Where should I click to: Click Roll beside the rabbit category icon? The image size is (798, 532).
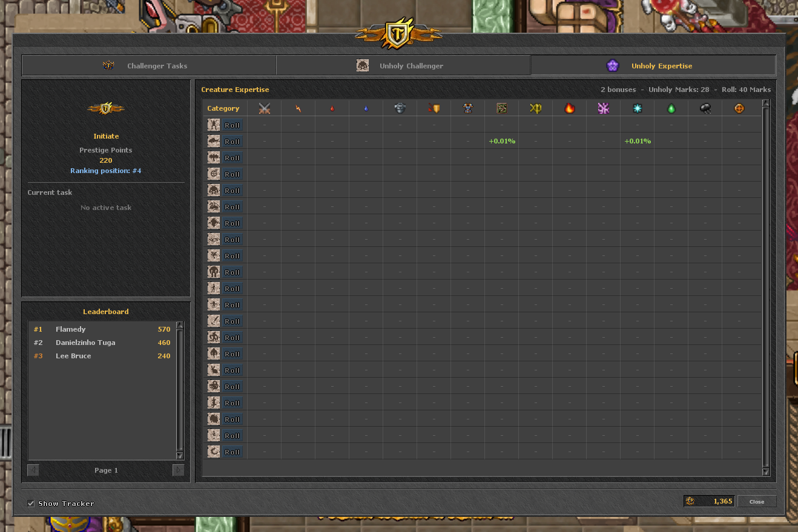232,370
